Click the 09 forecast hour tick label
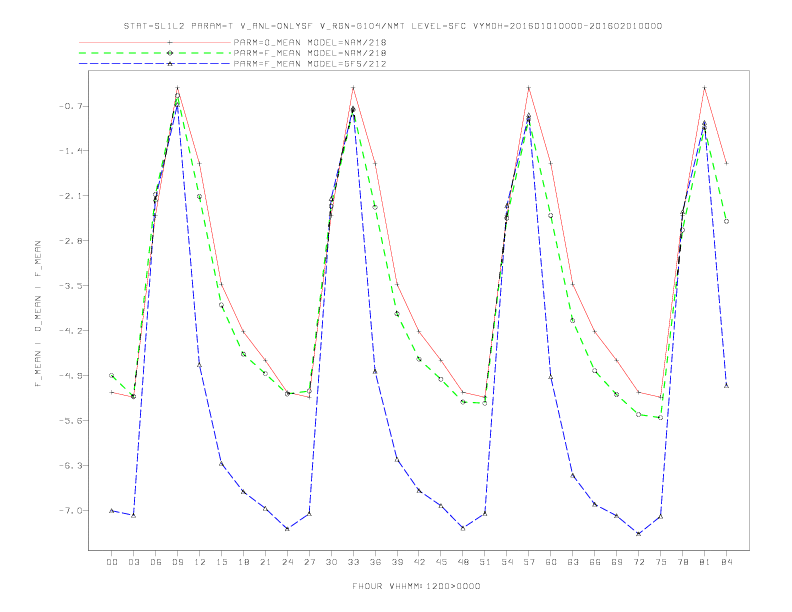792x612 pixels. 177,562
